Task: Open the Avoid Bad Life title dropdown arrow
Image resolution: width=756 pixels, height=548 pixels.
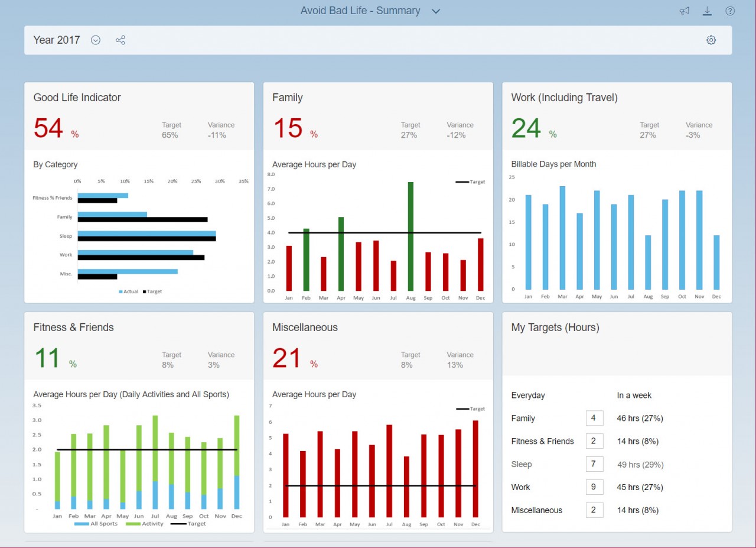Action: point(436,11)
